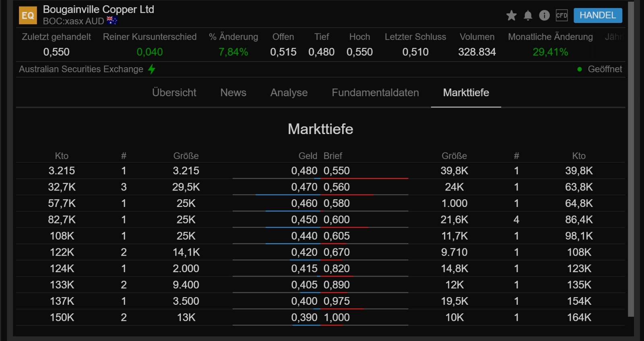Click the green market open status dot
This screenshot has height=341, width=644.
click(x=580, y=69)
